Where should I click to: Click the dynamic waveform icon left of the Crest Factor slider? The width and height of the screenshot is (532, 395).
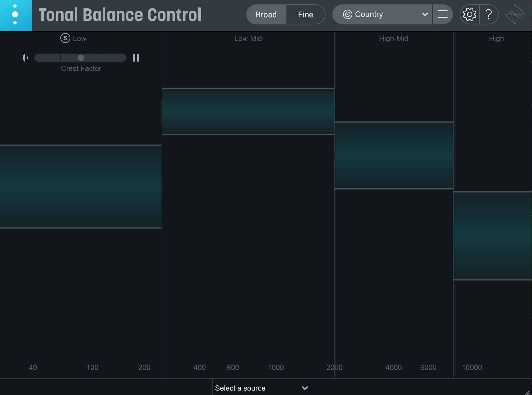coord(25,58)
